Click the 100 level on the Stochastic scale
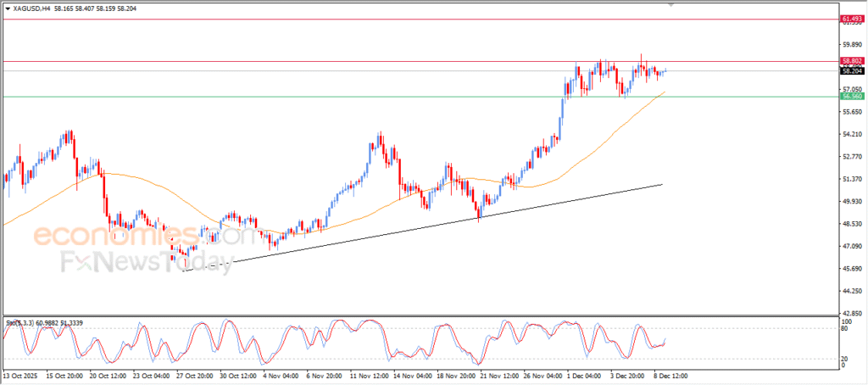 847,321
